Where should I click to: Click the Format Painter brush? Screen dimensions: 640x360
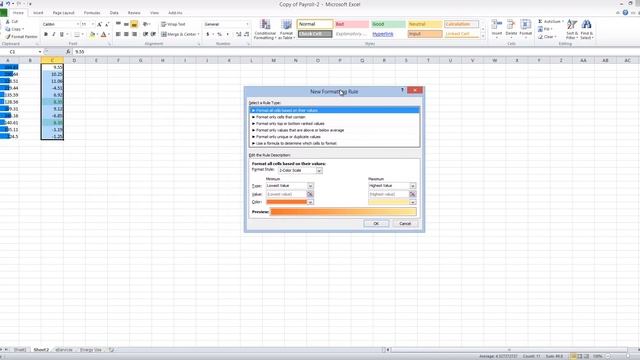point(8,37)
